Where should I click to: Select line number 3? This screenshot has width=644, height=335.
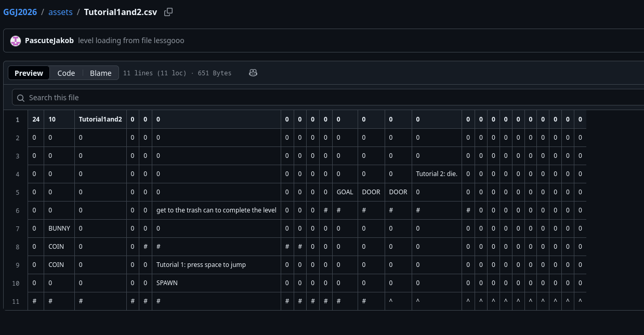[17, 156]
